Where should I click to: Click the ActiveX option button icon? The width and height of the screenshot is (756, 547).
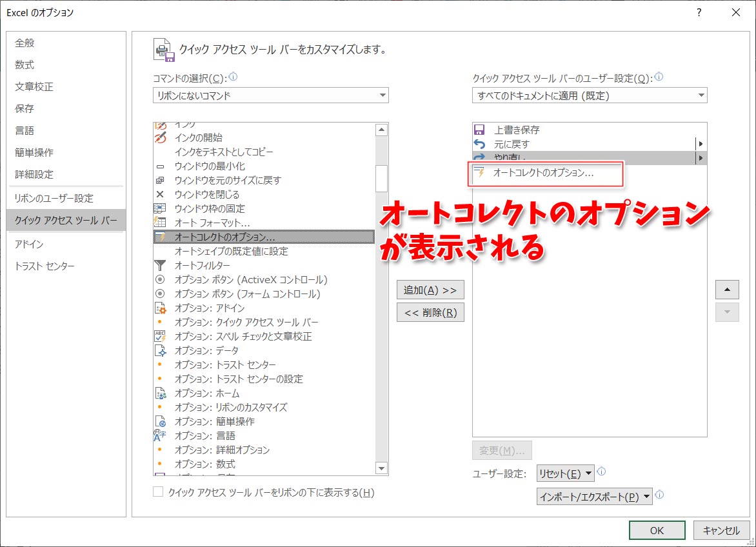tap(160, 279)
